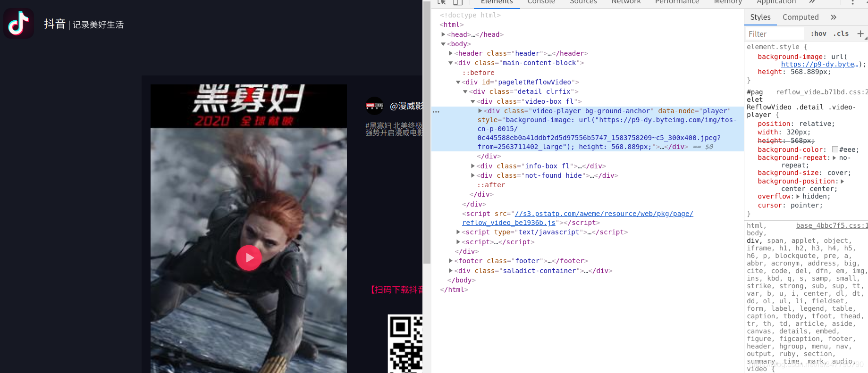Expand the header class="header" node
The width and height of the screenshot is (868, 373).
coord(451,53)
